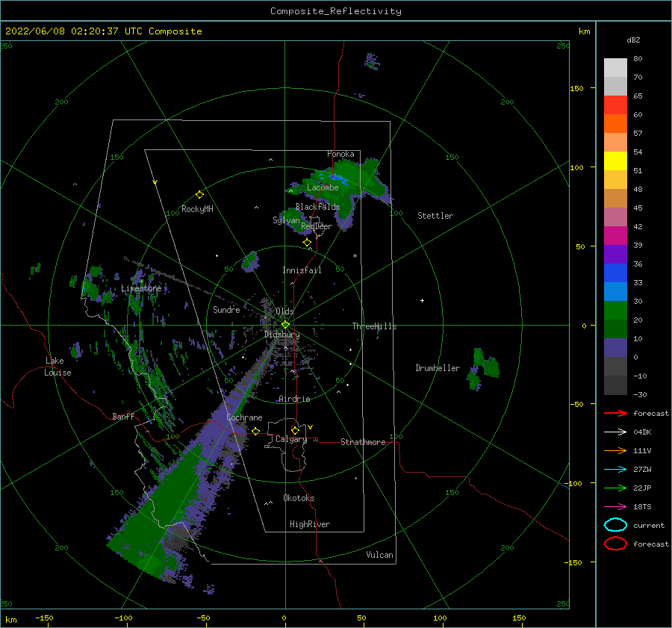This screenshot has height=628, width=672.
Task: Click the cyan 27ZW arrow icon
Action: tap(615, 470)
